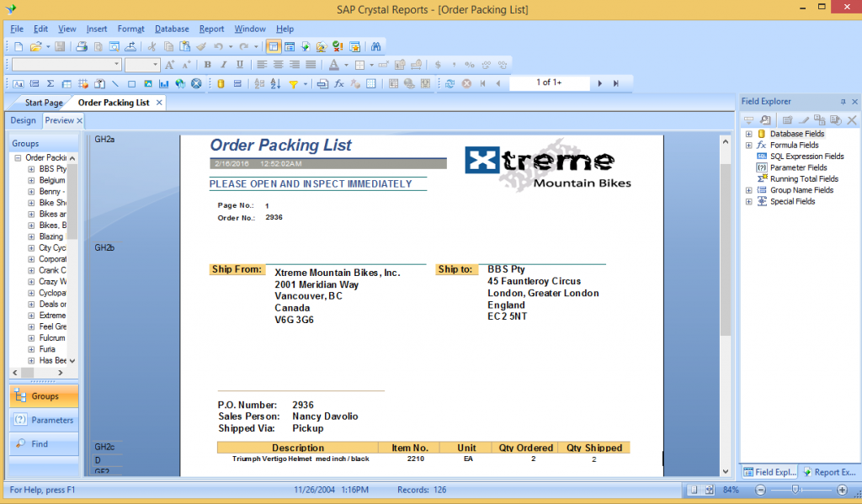
Task: Refresh the report data
Action: (450, 83)
